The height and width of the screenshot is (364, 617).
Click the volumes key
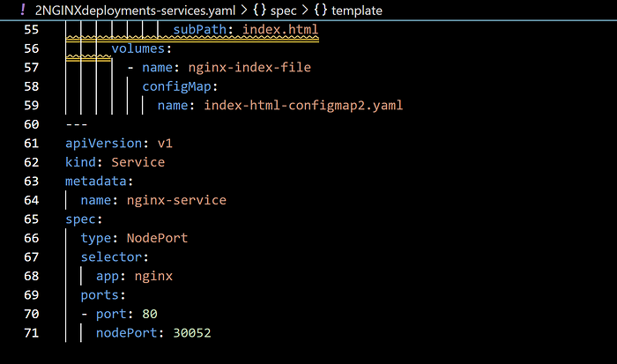(x=138, y=48)
